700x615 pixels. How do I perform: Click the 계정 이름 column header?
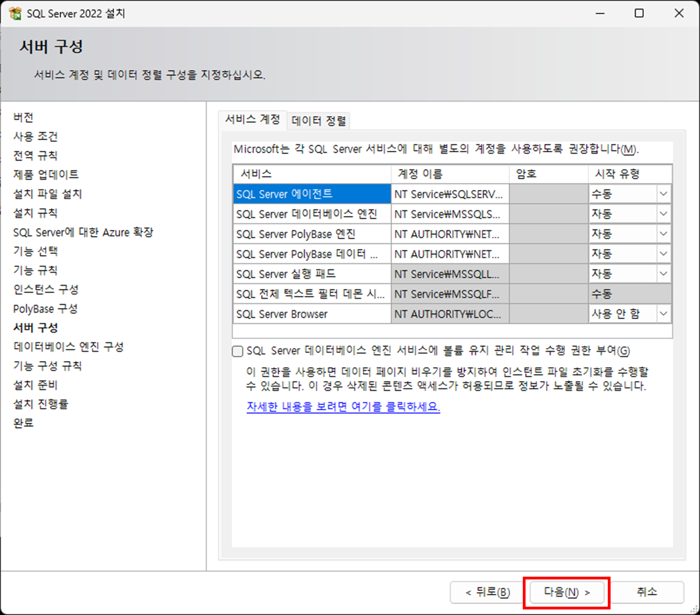coord(450,174)
